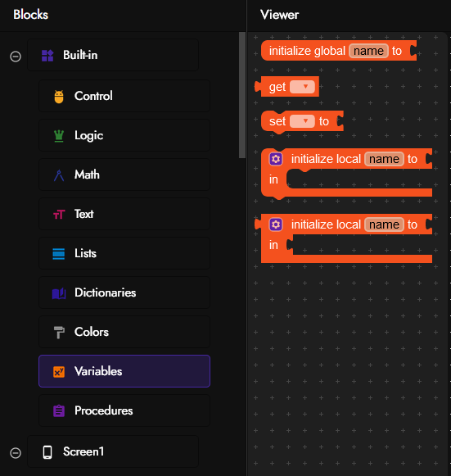Open mutator gear on first initialize local block
451x476 pixels.
pyautogui.click(x=276, y=159)
